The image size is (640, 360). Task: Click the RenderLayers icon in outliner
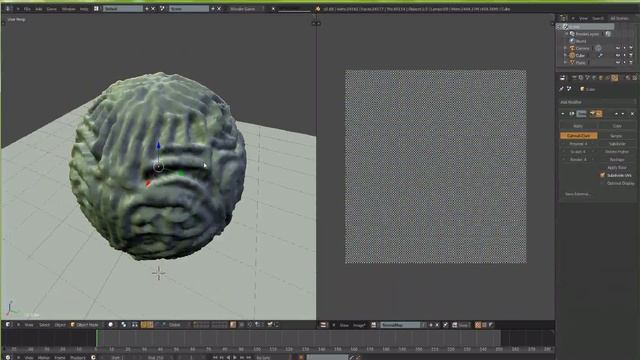click(x=572, y=34)
